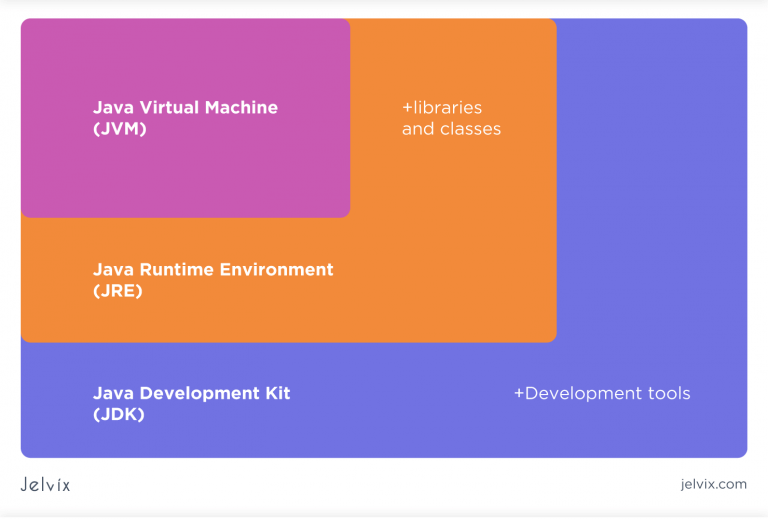The image size is (768, 519).
Task: Open the jelvix.com link
Action: (706, 485)
